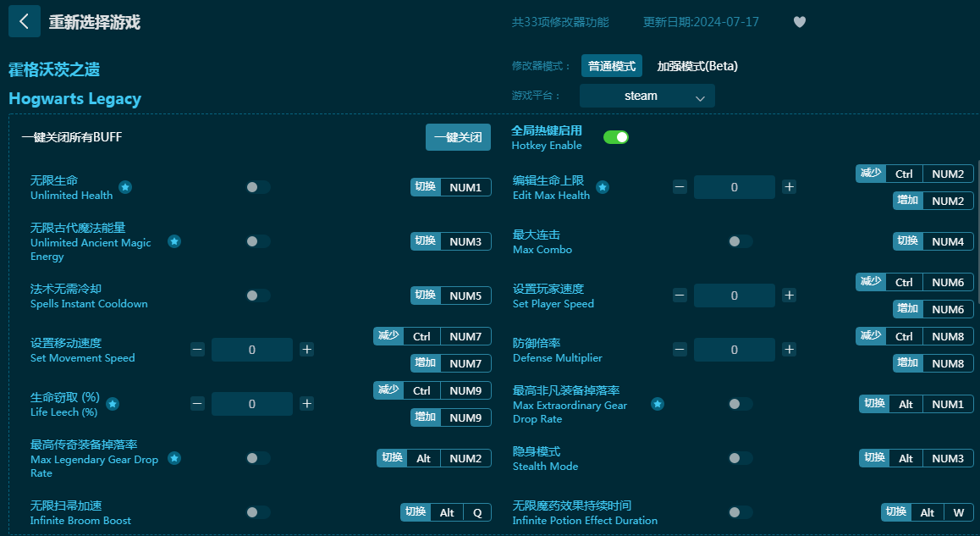Image resolution: width=980 pixels, height=536 pixels.
Task: Click Alt NUM2 hotkey for Legendary Gear Drop
Action: click(x=434, y=458)
